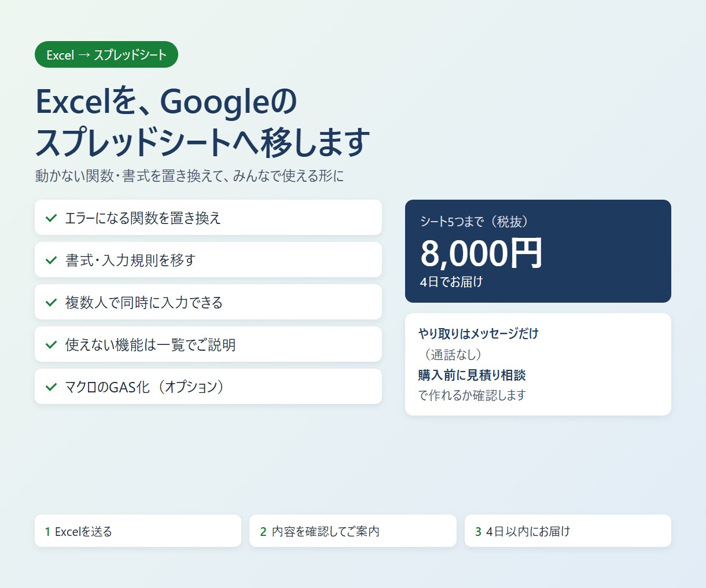Click the price '8,000円'
This screenshot has height=588, width=706.
481,253
